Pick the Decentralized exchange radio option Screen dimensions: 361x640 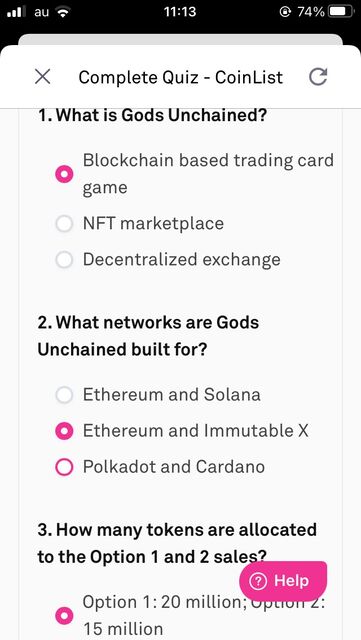(x=64, y=260)
